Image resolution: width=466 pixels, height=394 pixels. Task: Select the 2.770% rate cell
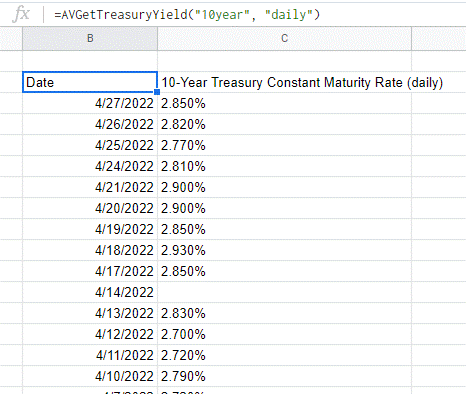pos(284,145)
